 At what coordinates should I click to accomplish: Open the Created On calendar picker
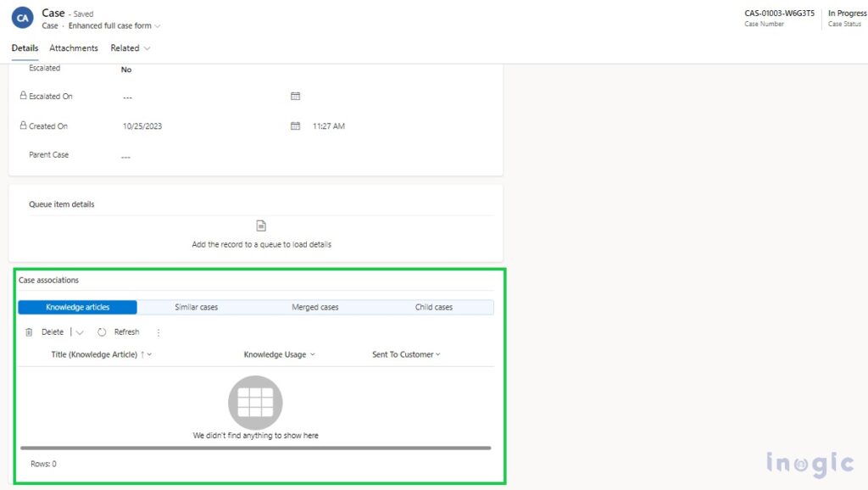click(295, 125)
